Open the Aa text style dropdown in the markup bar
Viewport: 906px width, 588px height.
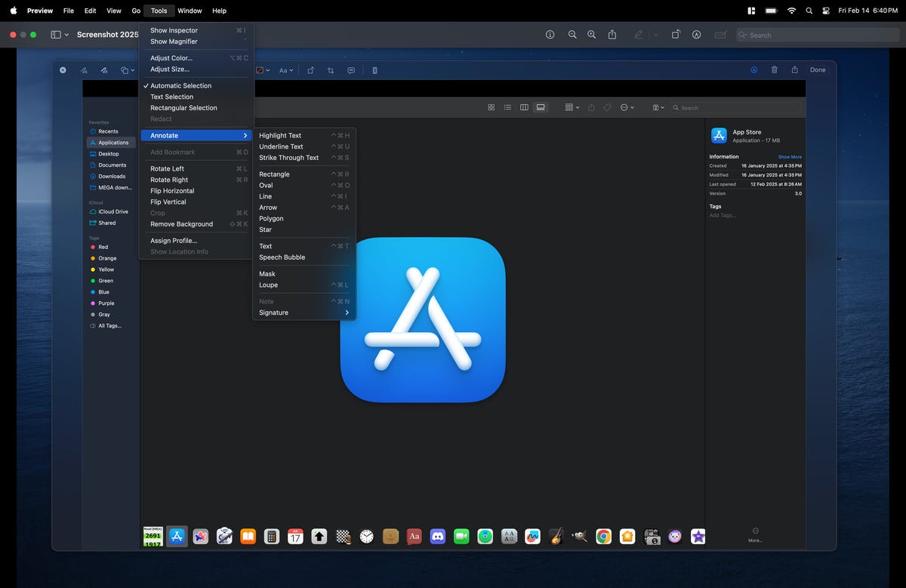(x=285, y=70)
